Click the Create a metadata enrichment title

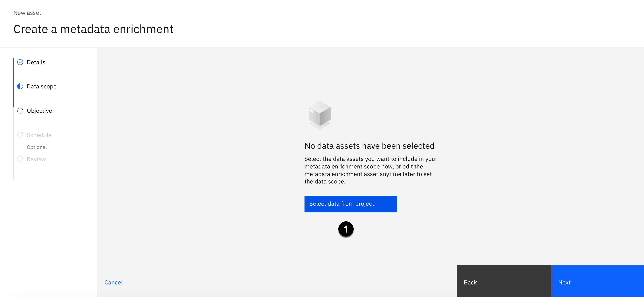coord(93,29)
